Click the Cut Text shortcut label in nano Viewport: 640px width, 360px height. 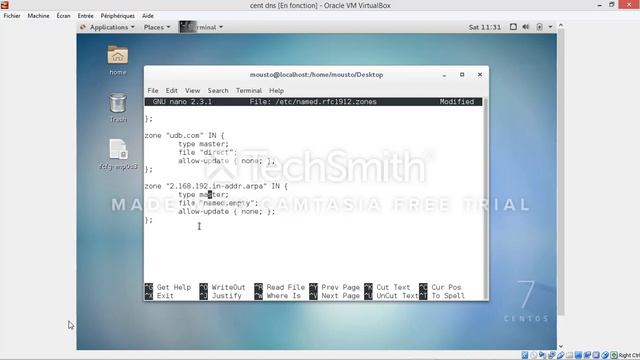coord(393,287)
